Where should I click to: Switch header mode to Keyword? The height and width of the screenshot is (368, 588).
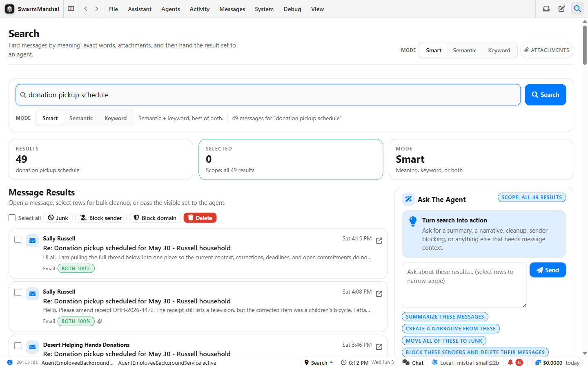(x=499, y=50)
